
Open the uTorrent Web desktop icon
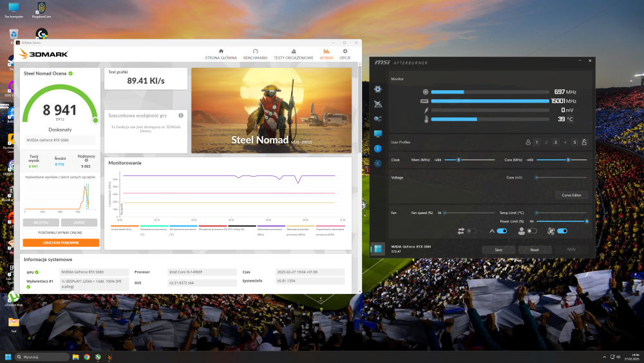point(14,299)
